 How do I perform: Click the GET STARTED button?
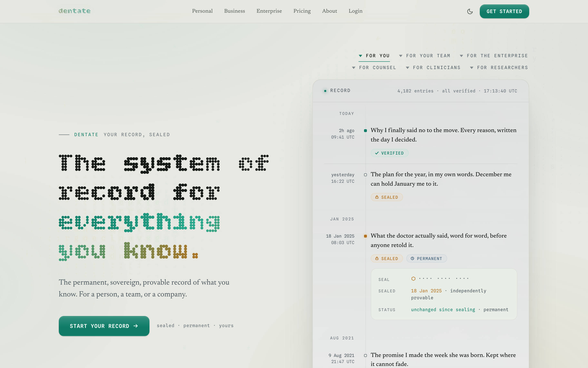click(504, 11)
